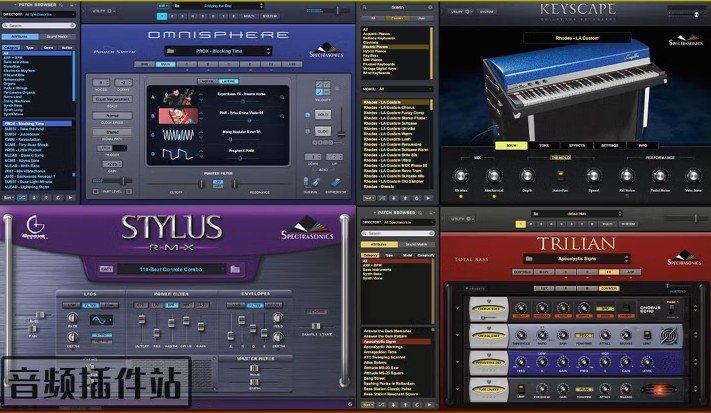Switch to Sound Match tab in Omnisphere browser
The width and height of the screenshot is (711, 413).
pyautogui.click(x=57, y=36)
